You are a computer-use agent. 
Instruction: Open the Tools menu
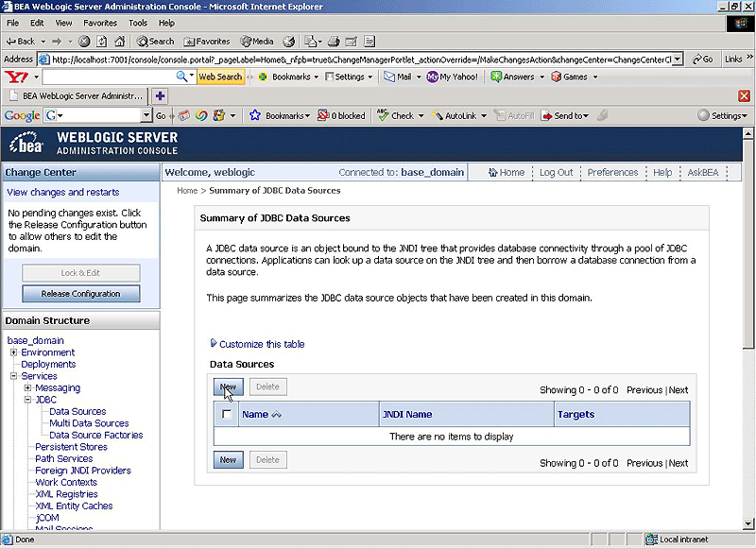[x=138, y=23]
